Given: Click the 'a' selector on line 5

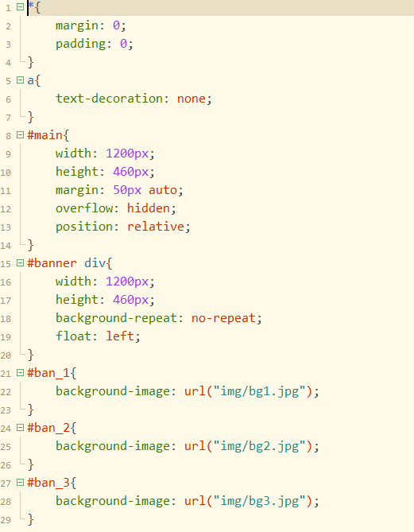Looking at the screenshot, I should click(30, 81).
